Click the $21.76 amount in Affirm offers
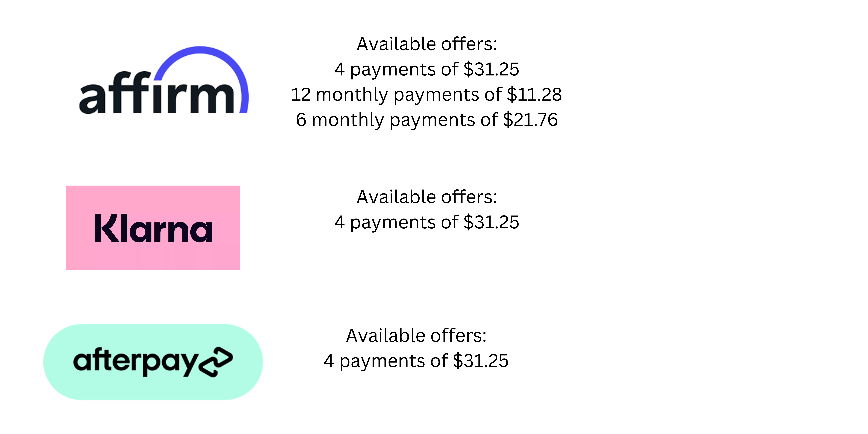The image size is (868, 434). (x=530, y=120)
